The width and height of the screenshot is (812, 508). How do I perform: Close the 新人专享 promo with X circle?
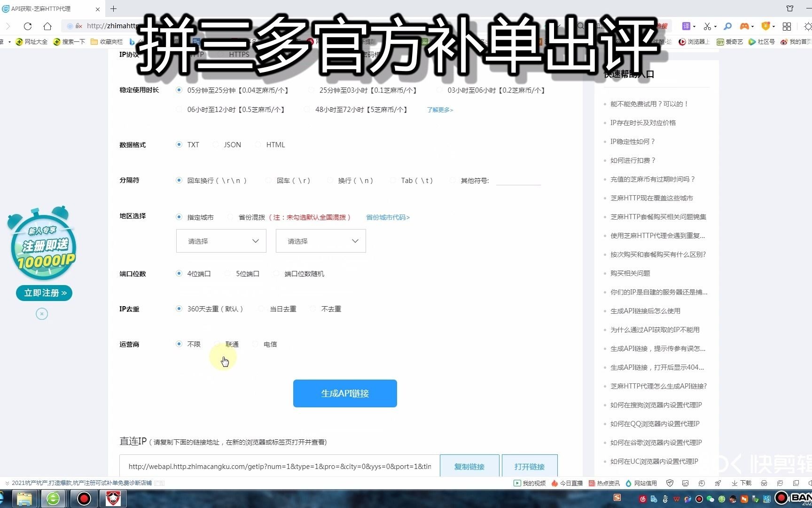(x=42, y=314)
